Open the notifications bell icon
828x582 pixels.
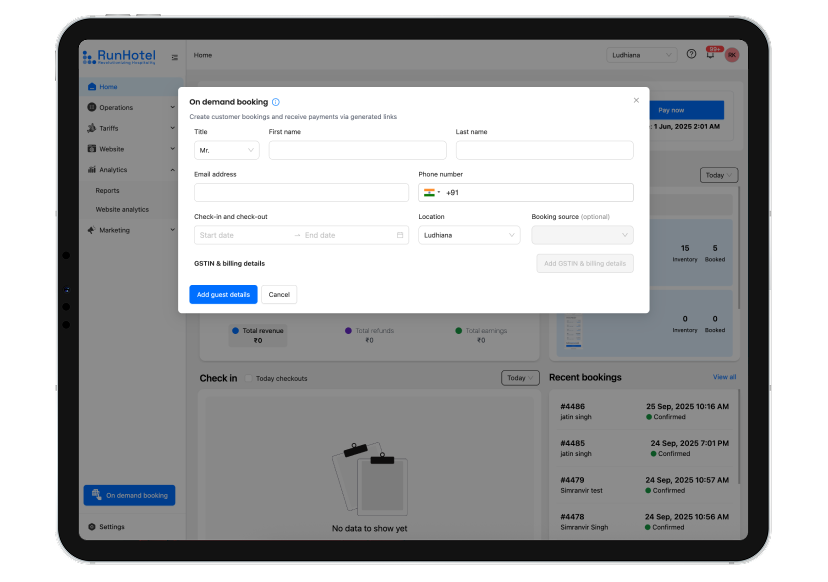(x=711, y=54)
